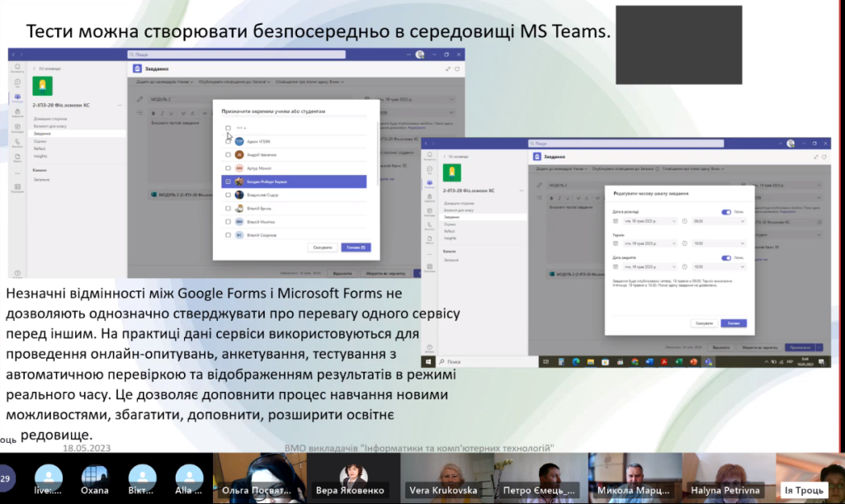Click 'Скасувати' in the timeline edit dialog
The image size is (845, 504).
[704, 323]
